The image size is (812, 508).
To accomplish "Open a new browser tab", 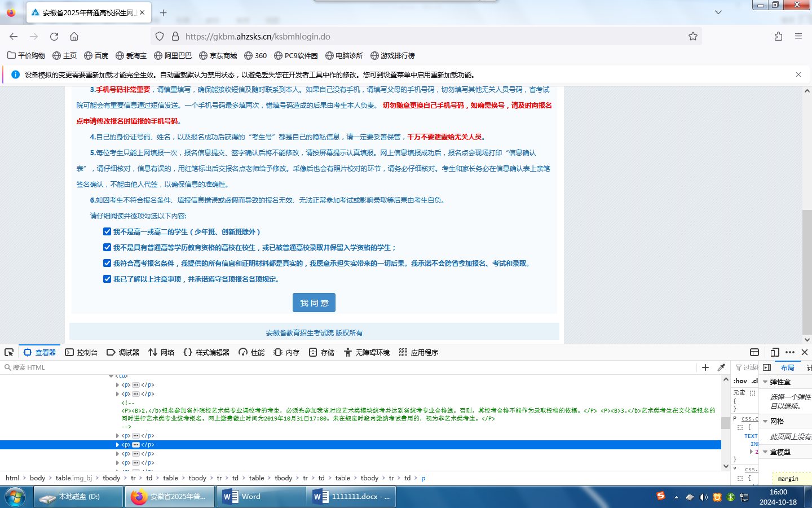I will click(x=163, y=12).
